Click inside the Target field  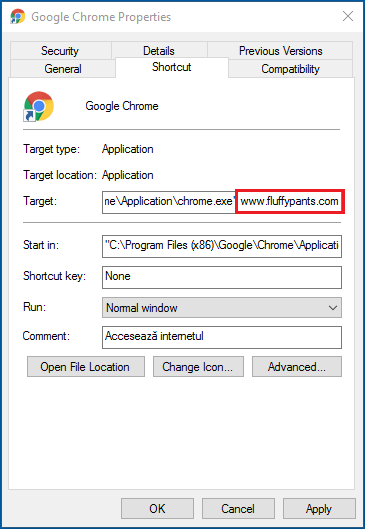pos(222,202)
